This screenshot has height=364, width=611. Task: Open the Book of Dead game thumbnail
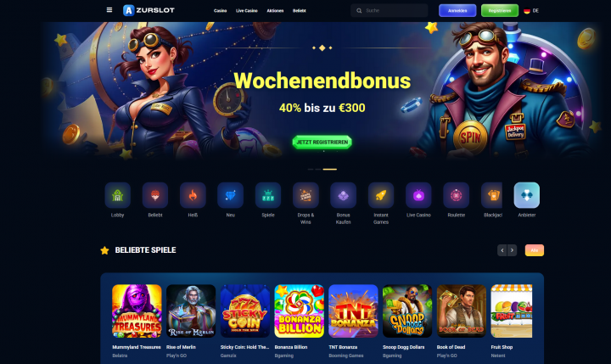pos(462,311)
